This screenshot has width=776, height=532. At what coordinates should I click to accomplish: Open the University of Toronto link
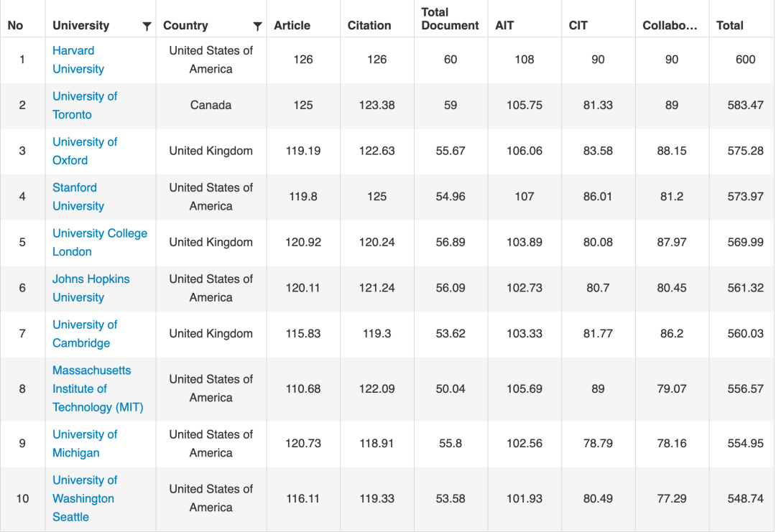point(85,106)
